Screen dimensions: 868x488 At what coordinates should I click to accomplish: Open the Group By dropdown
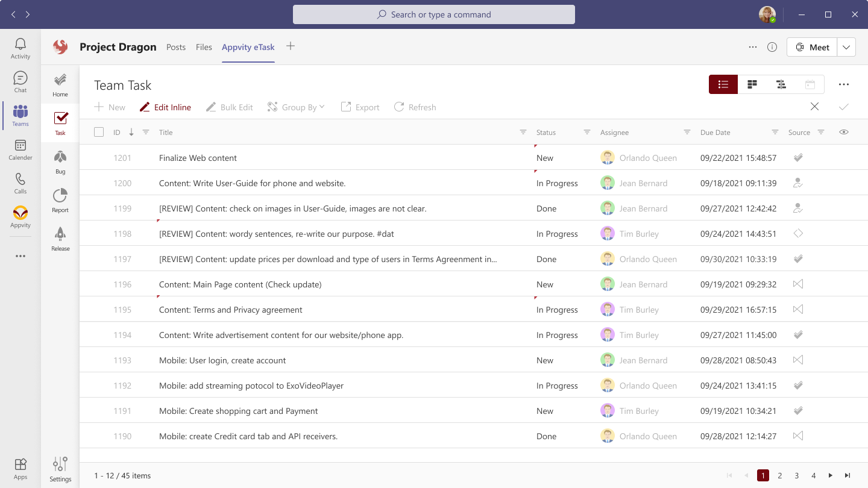(296, 107)
